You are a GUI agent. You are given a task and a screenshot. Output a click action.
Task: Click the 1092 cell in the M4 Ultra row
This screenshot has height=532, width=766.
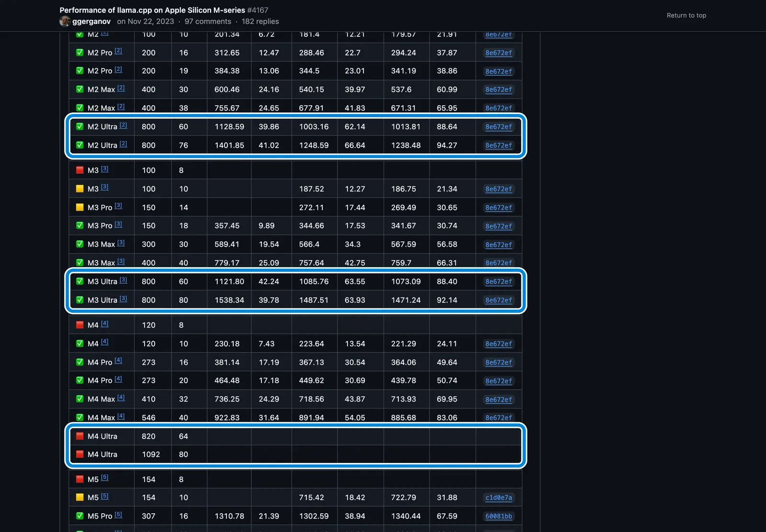(151, 454)
